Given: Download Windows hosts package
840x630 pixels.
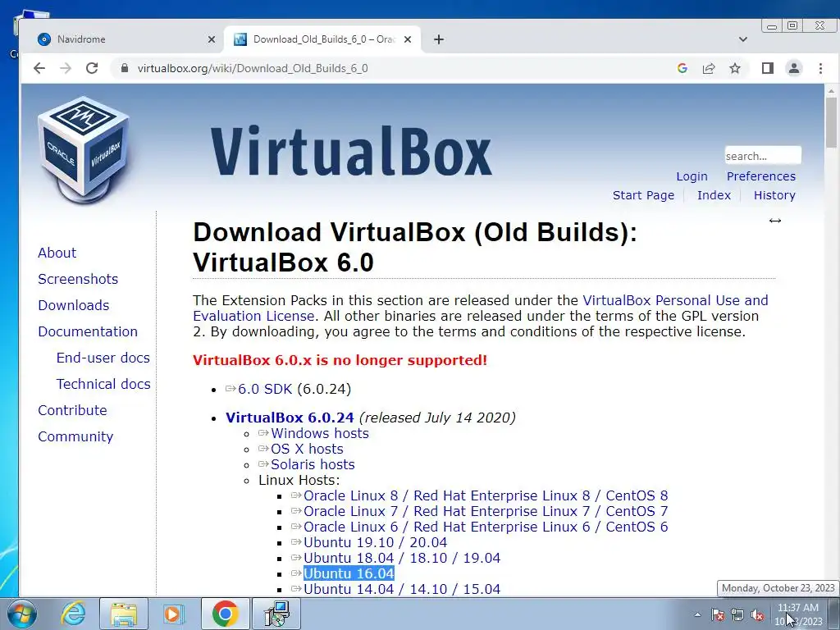Looking at the screenshot, I should pos(319,433).
